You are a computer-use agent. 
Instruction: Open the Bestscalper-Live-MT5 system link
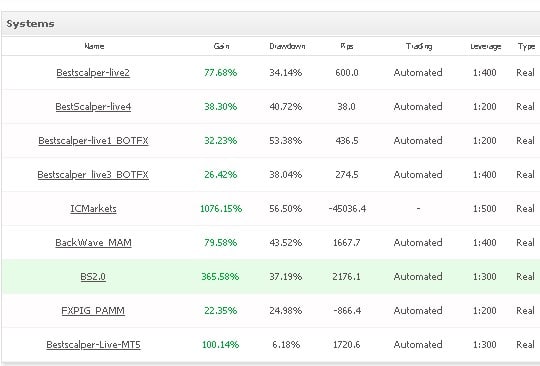[93, 345]
